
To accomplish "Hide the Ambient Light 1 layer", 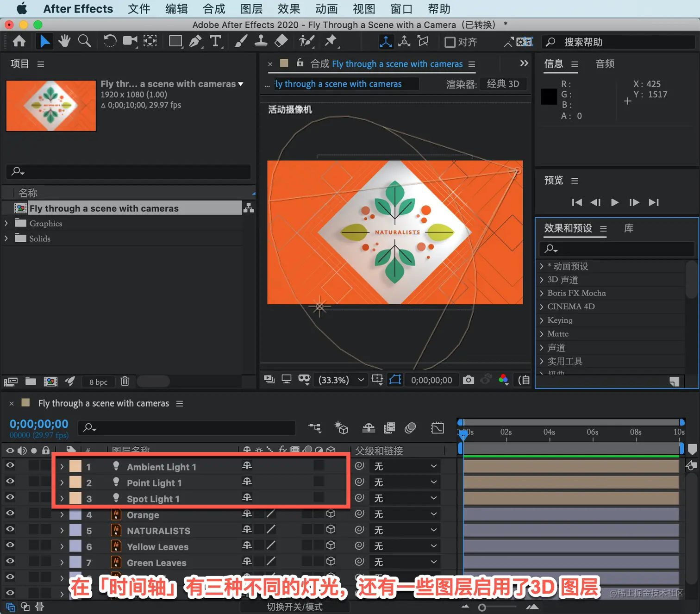I will coord(10,465).
